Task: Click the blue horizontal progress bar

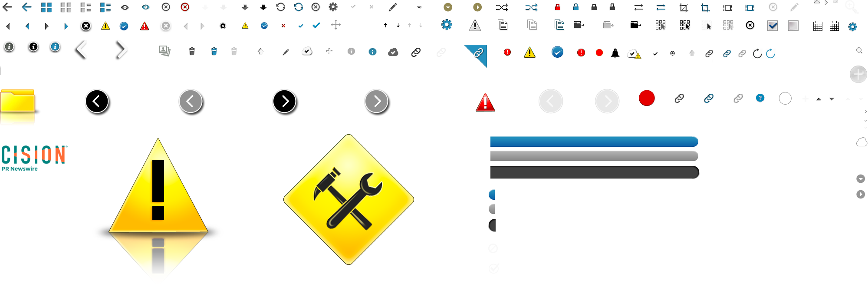Action: tap(594, 142)
